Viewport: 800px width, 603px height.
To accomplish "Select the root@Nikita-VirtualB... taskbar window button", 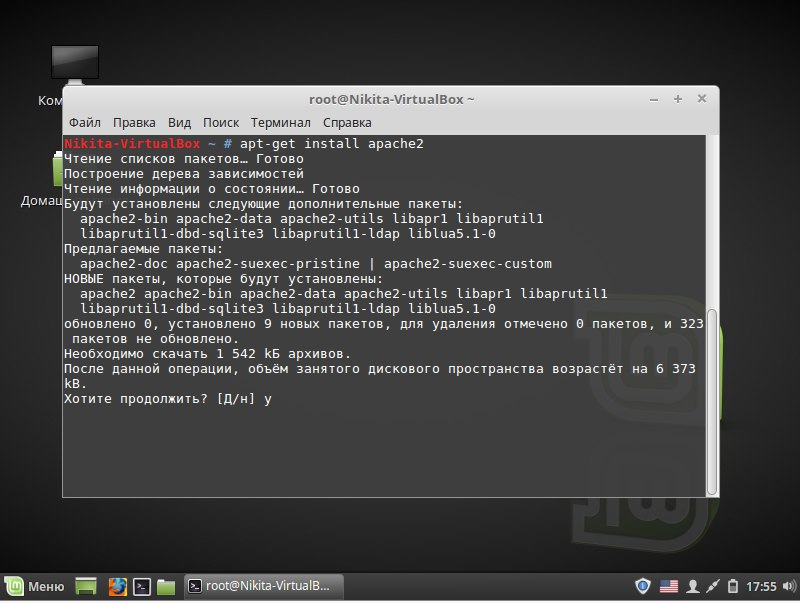I will 263,586.
